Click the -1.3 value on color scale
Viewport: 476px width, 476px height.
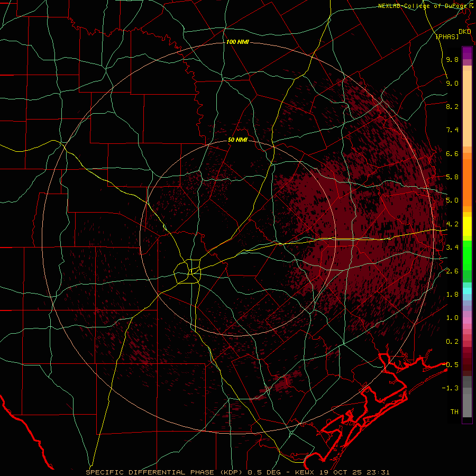pyautogui.click(x=450, y=388)
